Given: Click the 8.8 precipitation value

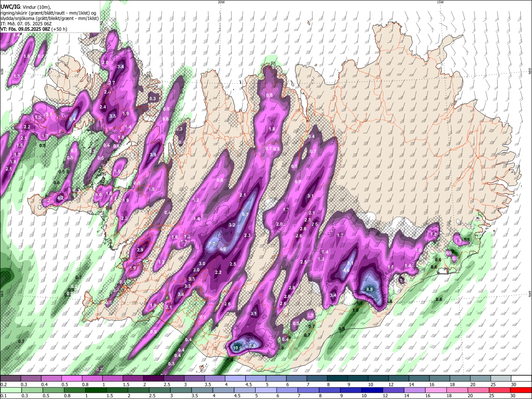Looking at the screenshot, I should tap(369, 289).
